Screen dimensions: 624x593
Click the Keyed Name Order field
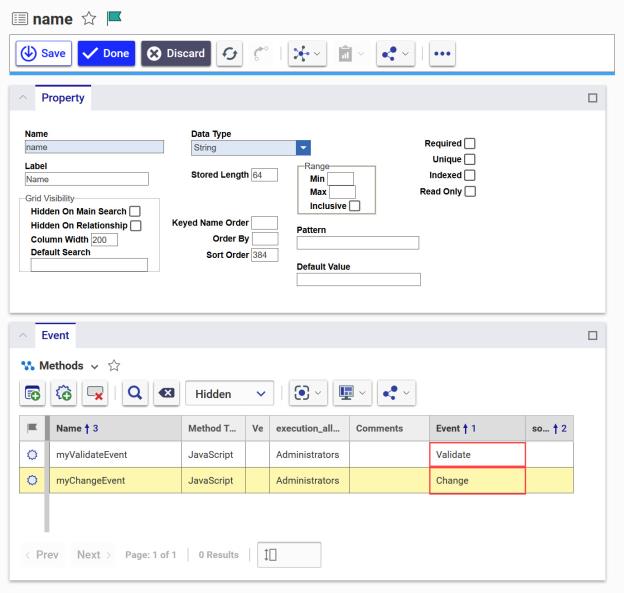[x=265, y=223]
